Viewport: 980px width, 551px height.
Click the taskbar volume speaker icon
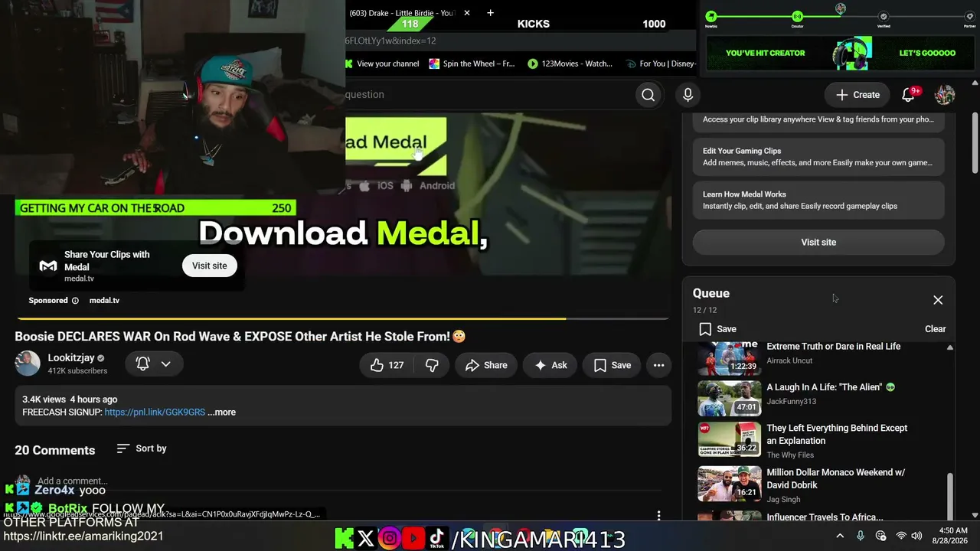pos(918,536)
